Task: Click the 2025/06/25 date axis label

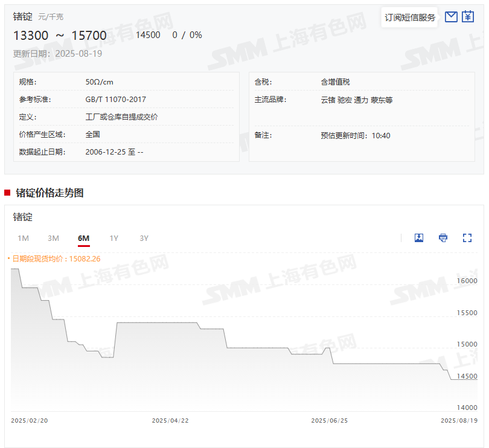Action: point(329,420)
